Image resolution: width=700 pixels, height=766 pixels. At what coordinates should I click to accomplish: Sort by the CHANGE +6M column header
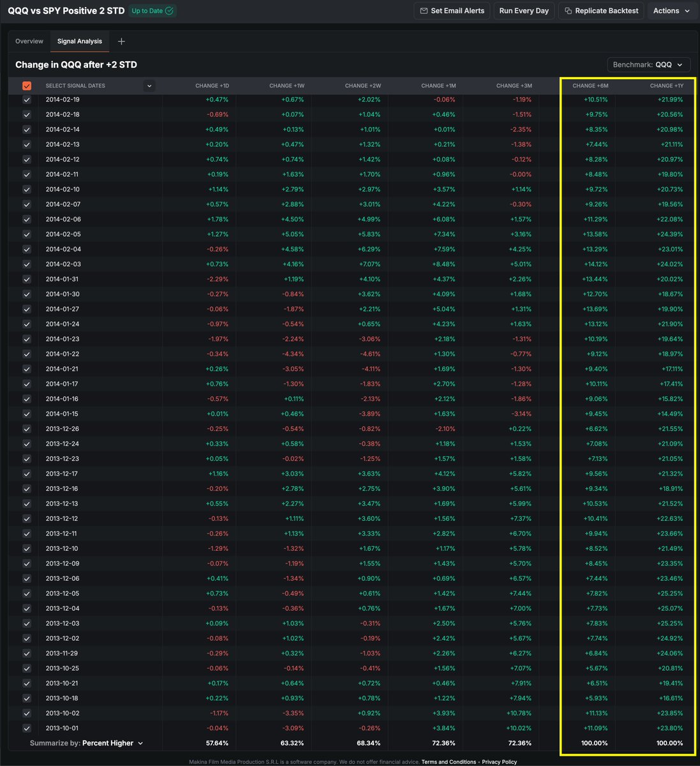[590, 86]
